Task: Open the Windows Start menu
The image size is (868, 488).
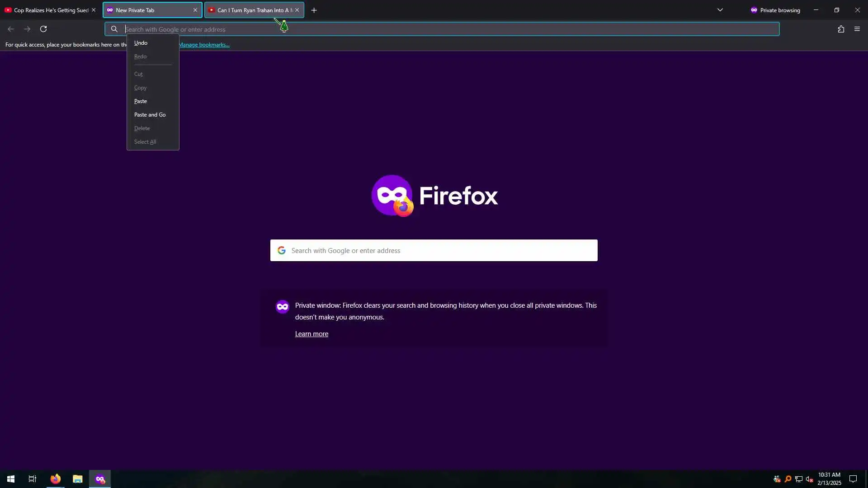Action: coord(11,479)
